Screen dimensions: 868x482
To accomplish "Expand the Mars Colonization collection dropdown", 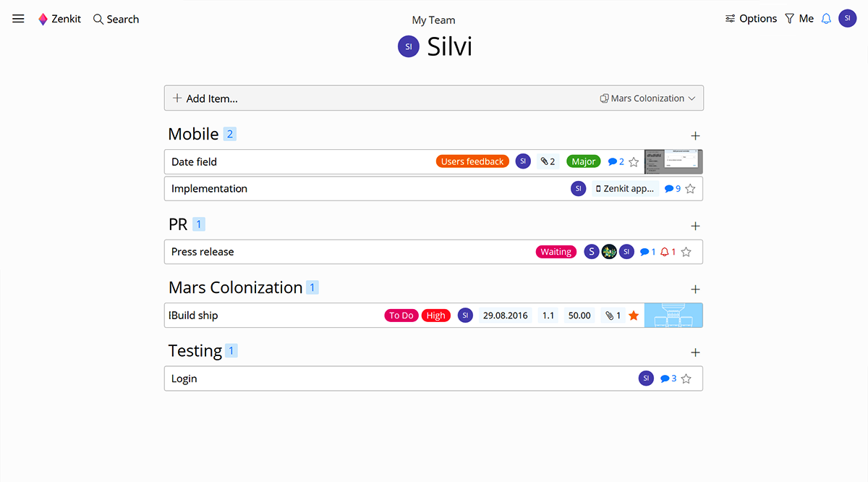I will point(647,98).
